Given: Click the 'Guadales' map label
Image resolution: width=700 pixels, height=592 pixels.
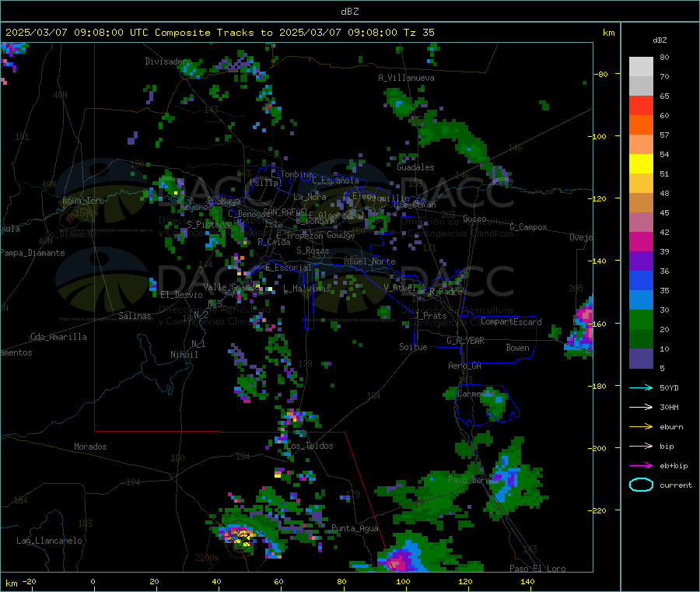Looking at the screenshot, I should click(415, 167).
